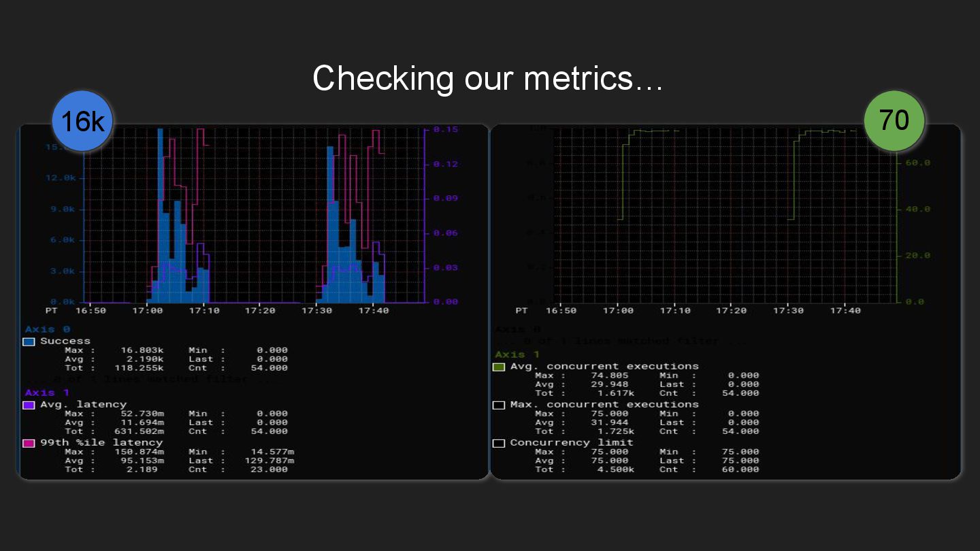Image resolution: width=980 pixels, height=551 pixels.
Task: Click the 0.09 latency axis label
Action: [446, 198]
